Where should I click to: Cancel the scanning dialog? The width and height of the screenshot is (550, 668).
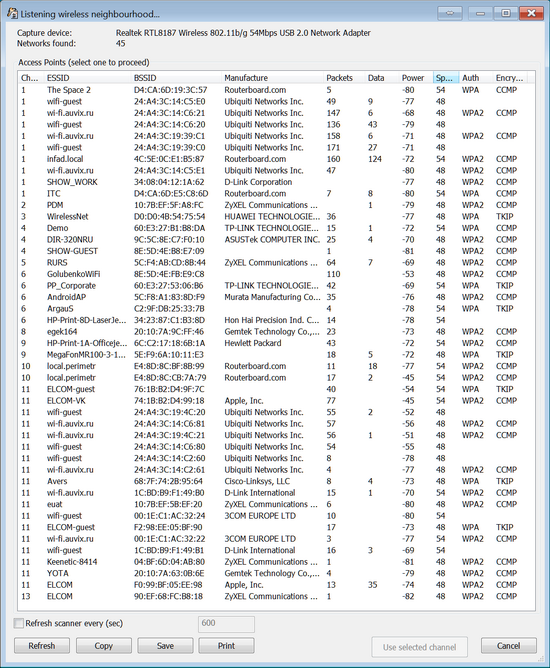pos(509,646)
